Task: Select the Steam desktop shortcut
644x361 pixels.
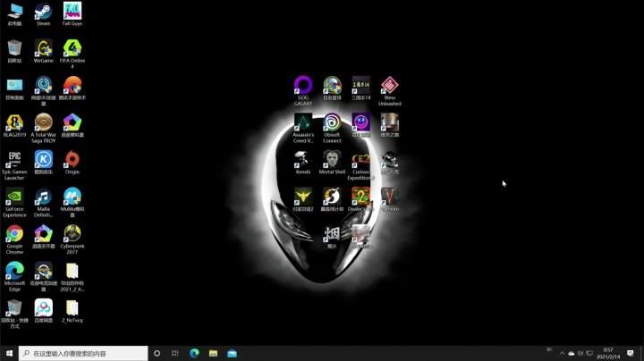Action: (x=43, y=14)
